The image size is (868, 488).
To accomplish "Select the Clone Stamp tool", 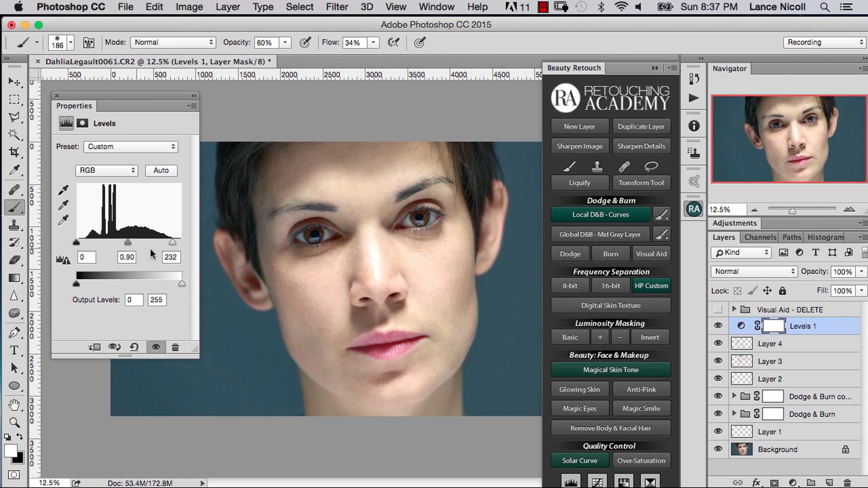I will [14, 225].
